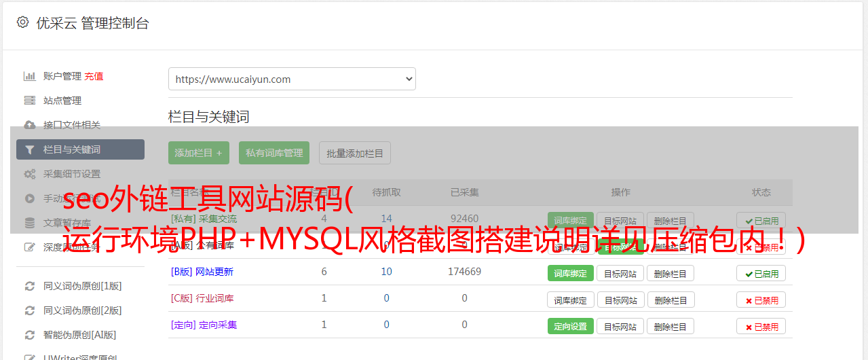Click the cloud upload icon for 接口文件相关
The width and height of the screenshot is (868, 360).
(30, 125)
